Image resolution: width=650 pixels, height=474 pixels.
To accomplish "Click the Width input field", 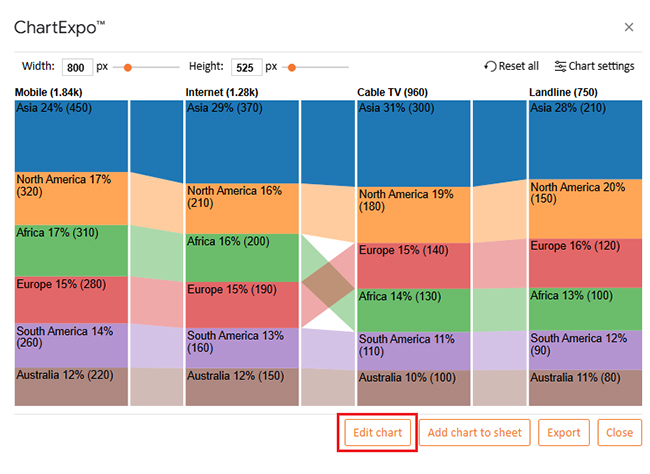I will [76, 68].
